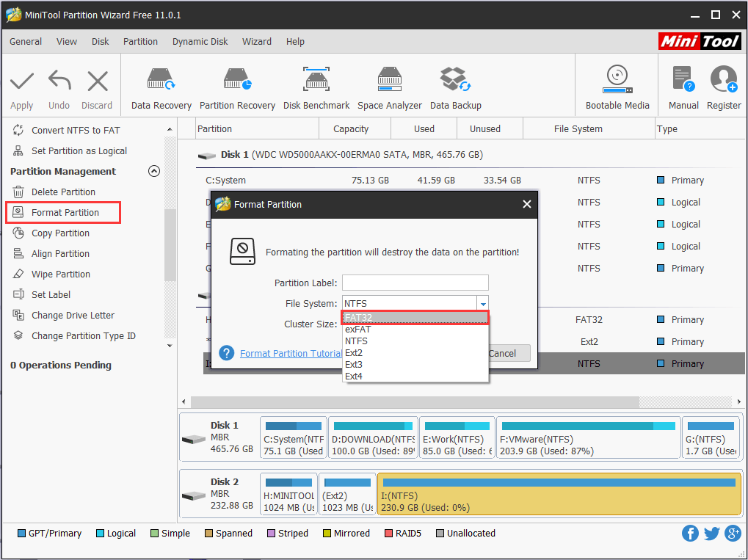Screen dimensions: 748x560
Task: Click the Cancel button in Format Partition
Action: coord(506,353)
